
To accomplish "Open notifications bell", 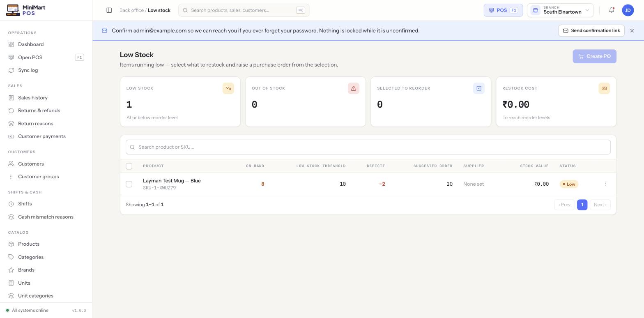I will pyautogui.click(x=612, y=10).
